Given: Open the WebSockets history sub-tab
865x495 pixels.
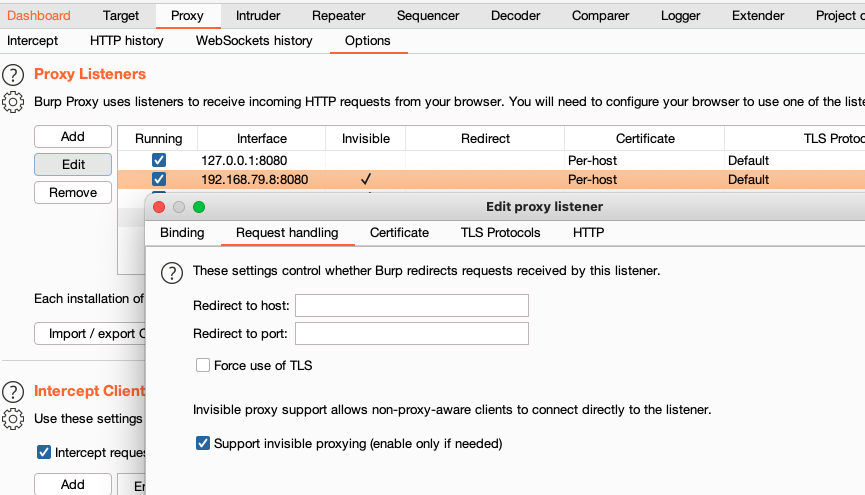Looking at the screenshot, I should (254, 41).
